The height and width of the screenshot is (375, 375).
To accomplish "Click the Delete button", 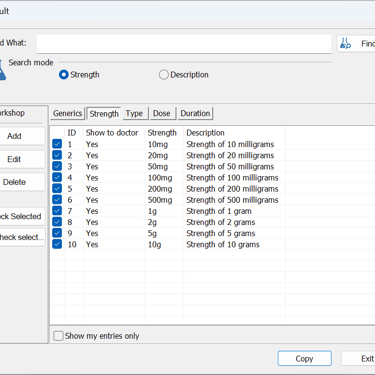I will click(x=22, y=182).
